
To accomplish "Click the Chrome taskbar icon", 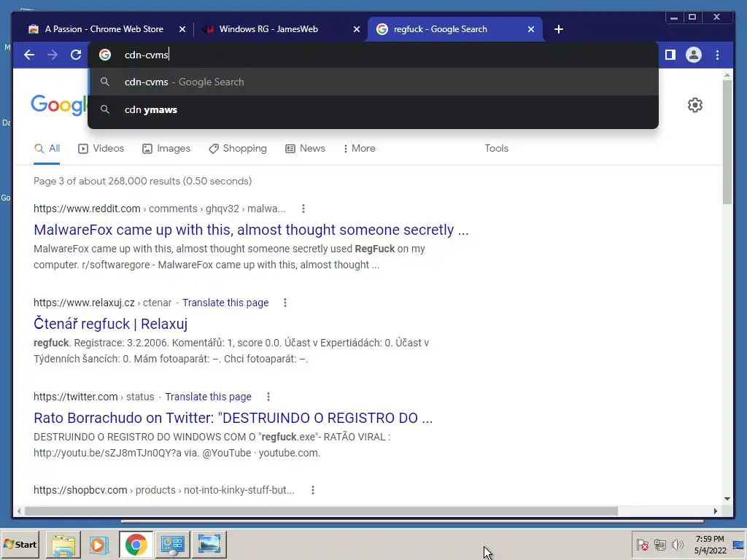I will (136, 544).
